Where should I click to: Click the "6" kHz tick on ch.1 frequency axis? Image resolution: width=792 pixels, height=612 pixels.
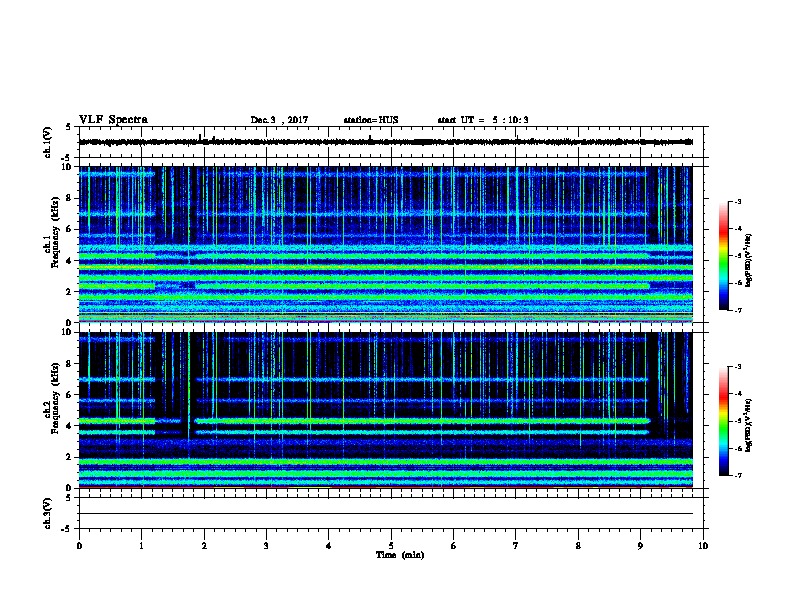pos(69,229)
